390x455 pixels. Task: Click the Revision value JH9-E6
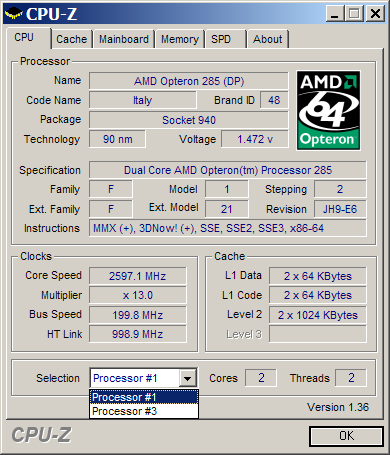340,209
